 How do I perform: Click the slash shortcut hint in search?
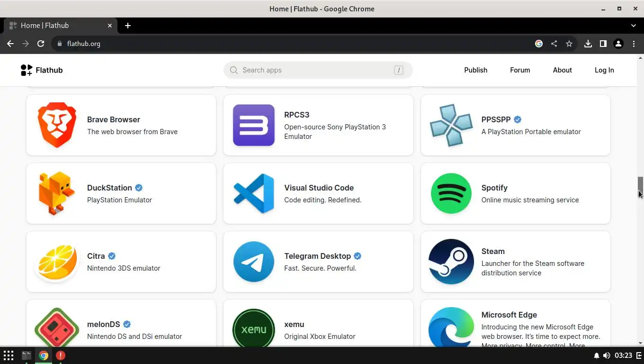point(398,70)
